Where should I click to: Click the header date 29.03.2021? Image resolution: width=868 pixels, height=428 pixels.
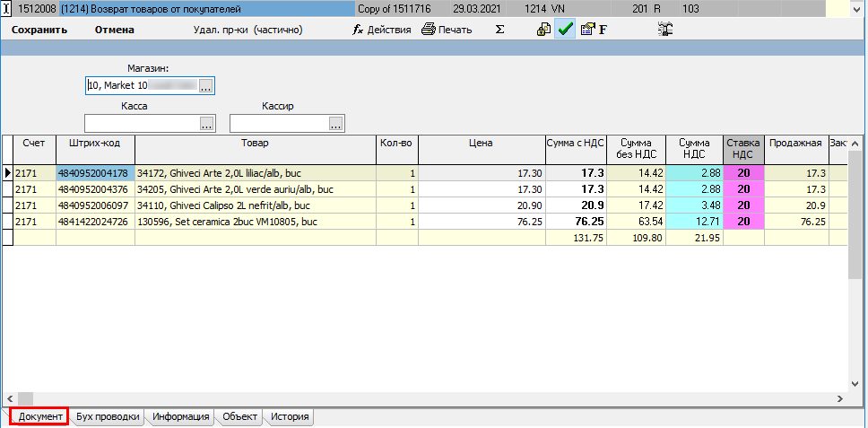(478, 9)
